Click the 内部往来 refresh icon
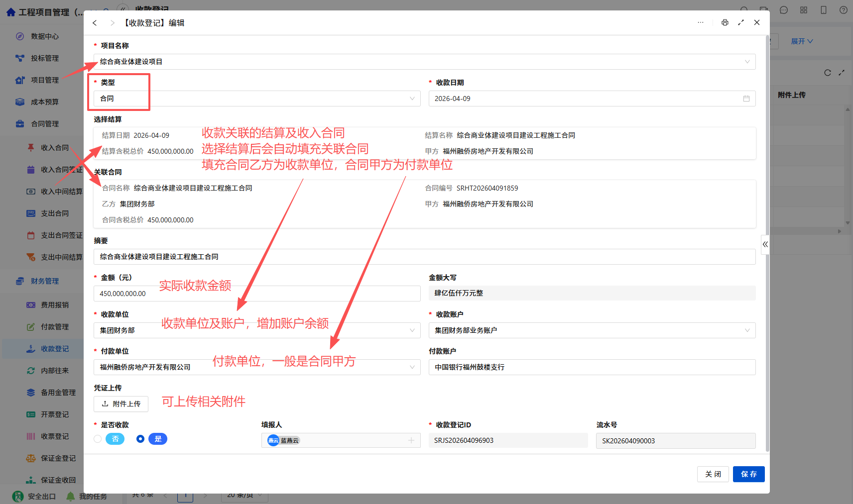The image size is (853, 504). pos(31,371)
